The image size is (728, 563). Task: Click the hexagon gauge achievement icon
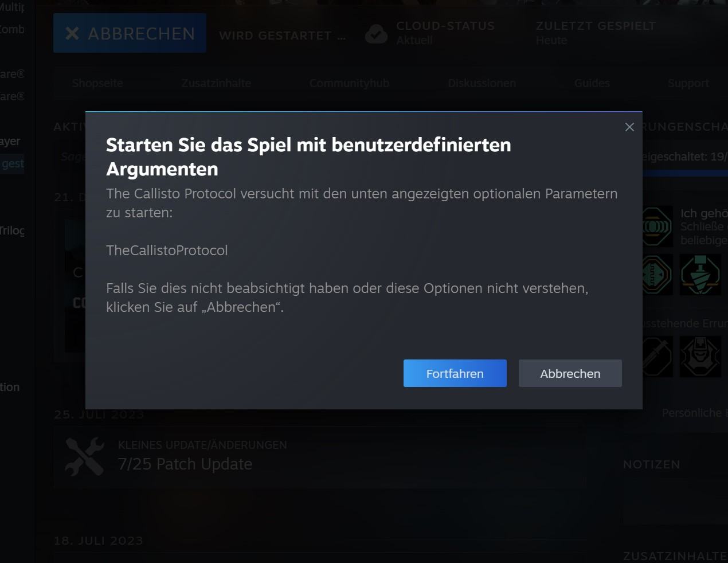point(657,275)
